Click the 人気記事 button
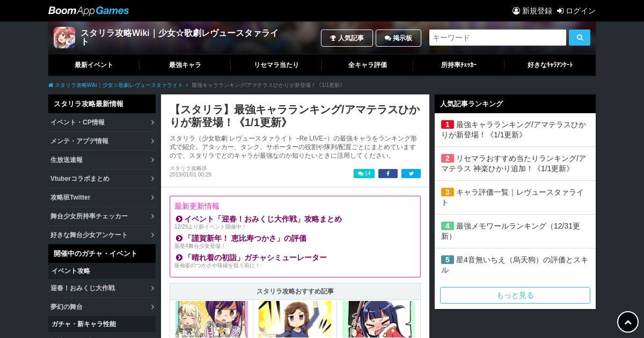The height and width of the screenshot is (338, 644). tap(347, 38)
